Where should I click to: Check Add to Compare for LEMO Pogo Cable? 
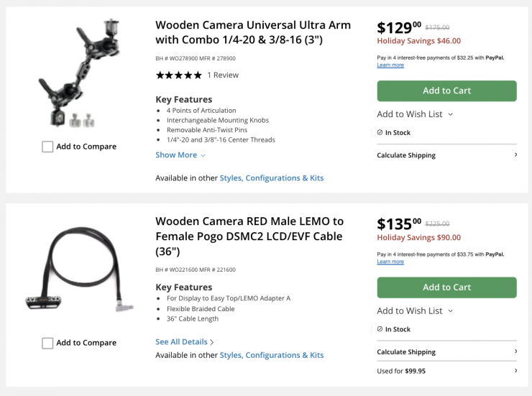(47, 343)
